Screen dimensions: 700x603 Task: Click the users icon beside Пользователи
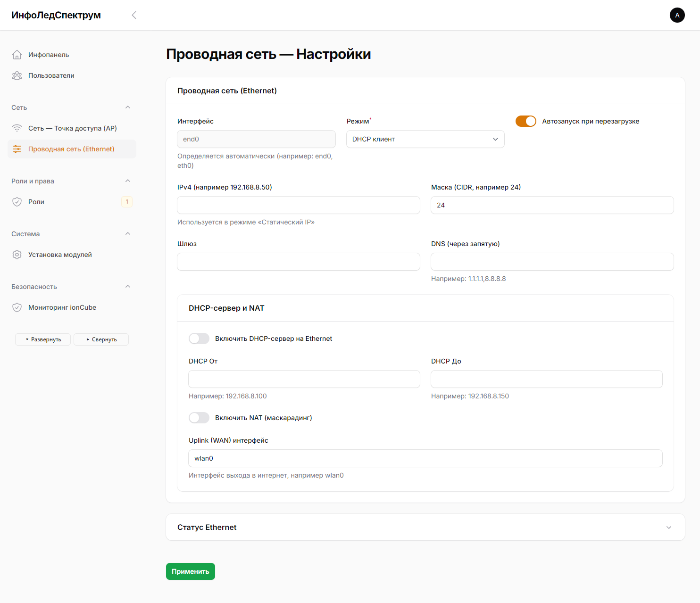tap(17, 75)
